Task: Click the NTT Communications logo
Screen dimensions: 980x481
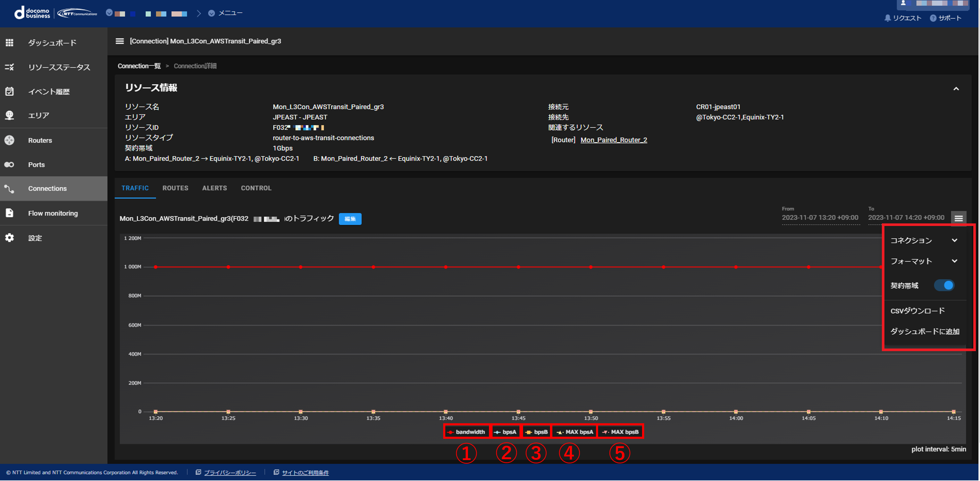Action: point(77,13)
